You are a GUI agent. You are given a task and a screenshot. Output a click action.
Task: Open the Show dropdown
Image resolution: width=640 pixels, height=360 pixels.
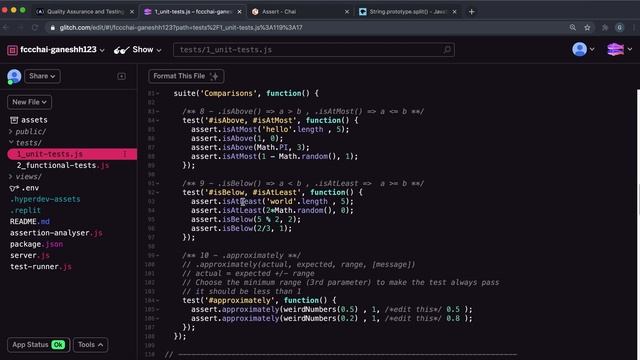(x=147, y=50)
